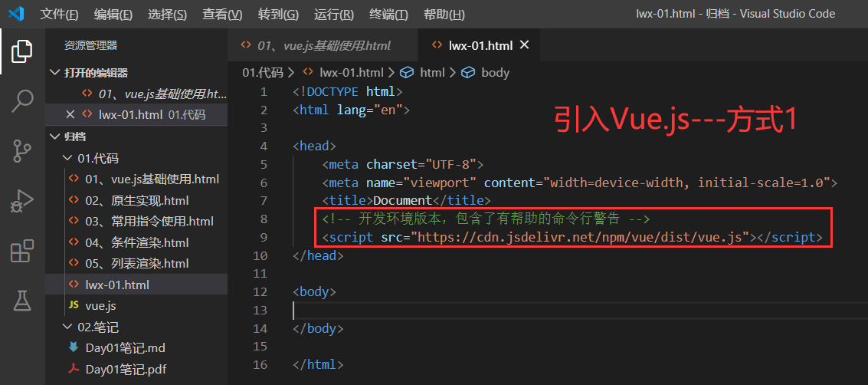
Task: Select 01、vue.js基础使用.ht... in open editors
Action: point(162,94)
